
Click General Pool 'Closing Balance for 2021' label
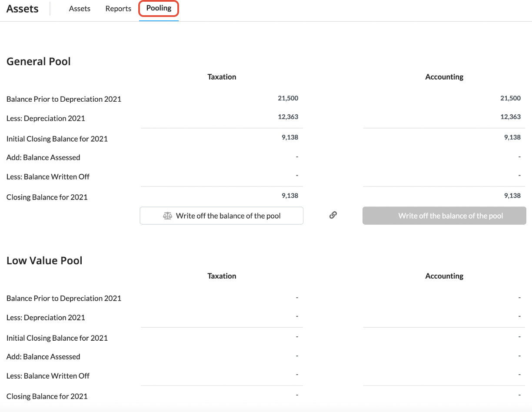47,197
